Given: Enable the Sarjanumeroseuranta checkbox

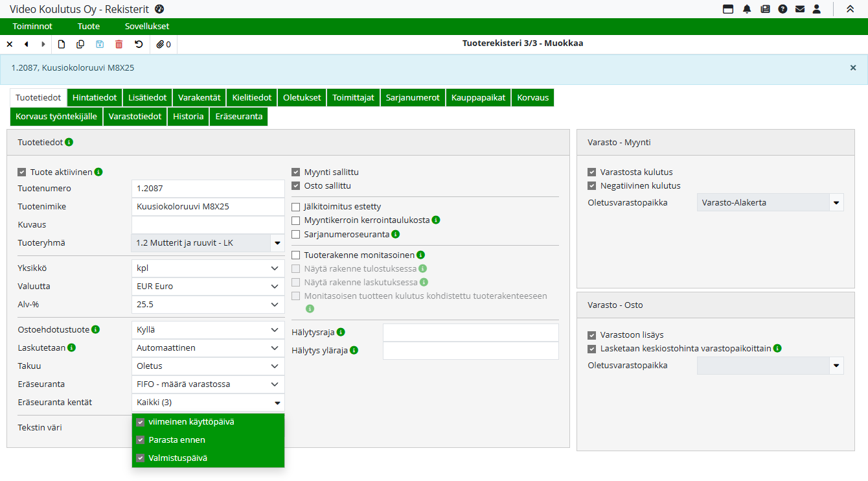Looking at the screenshot, I should 296,234.
